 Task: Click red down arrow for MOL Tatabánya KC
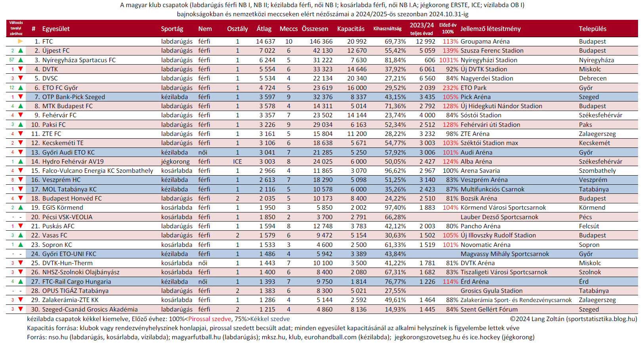pyautogui.click(x=21, y=189)
